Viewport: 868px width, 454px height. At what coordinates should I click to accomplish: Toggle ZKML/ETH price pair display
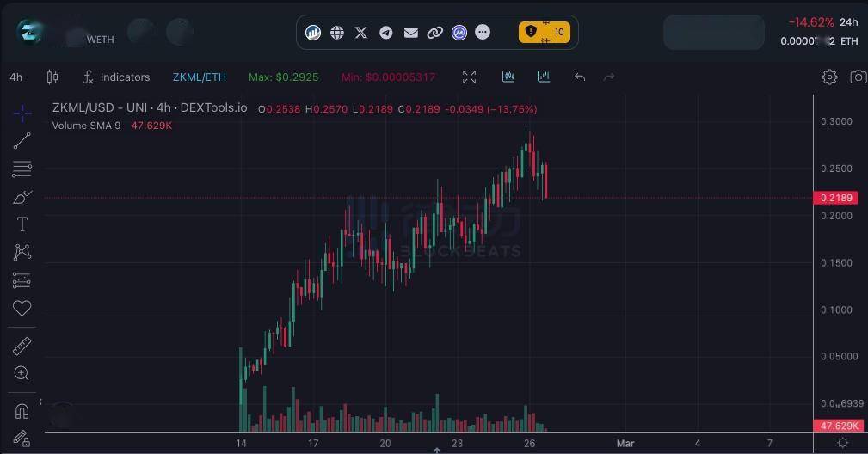click(x=200, y=77)
